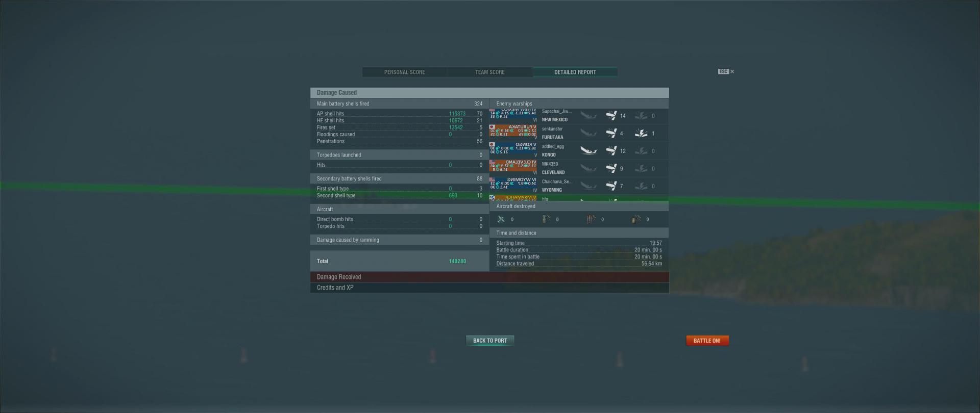Viewport: 980px width, 413px height.
Task: Click the Furutaka ship thumbnail
Action: coord(513,131)
